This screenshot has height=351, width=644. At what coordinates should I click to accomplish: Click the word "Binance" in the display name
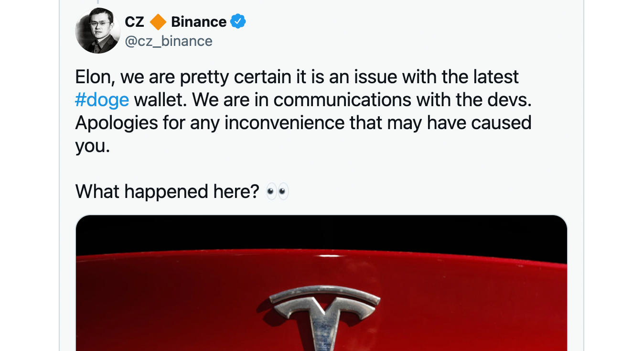point(199,22)
